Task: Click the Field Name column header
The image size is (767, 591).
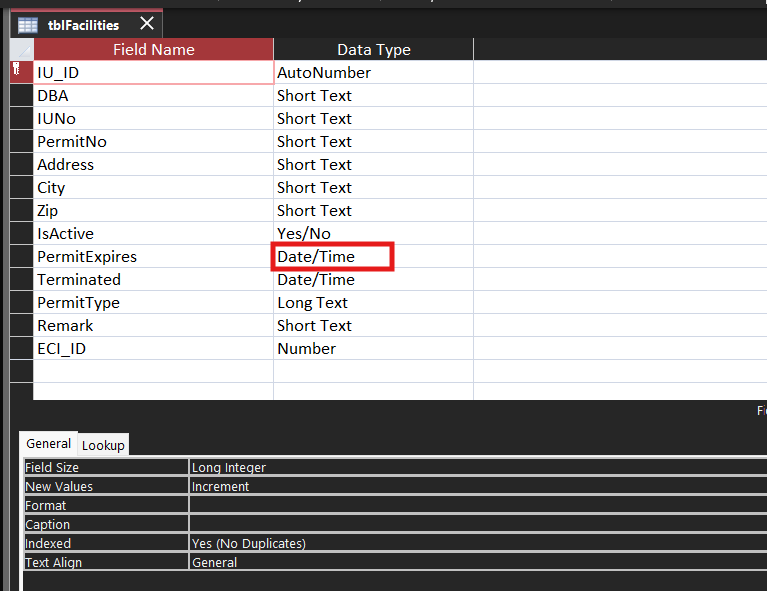Action: [x=154, y=49]
